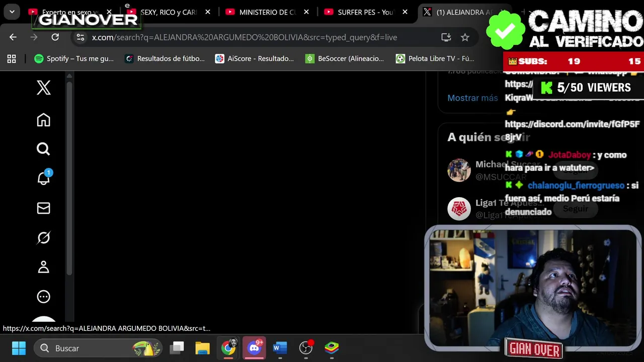Screen dimensions: 644x362
Task: Click the taskbar Buscar search box
Action: point(99,348)
